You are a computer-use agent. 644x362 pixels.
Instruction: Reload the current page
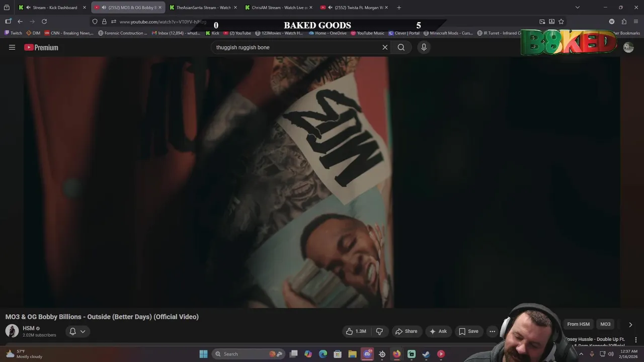pyautogui.click(x=44, y=22)
